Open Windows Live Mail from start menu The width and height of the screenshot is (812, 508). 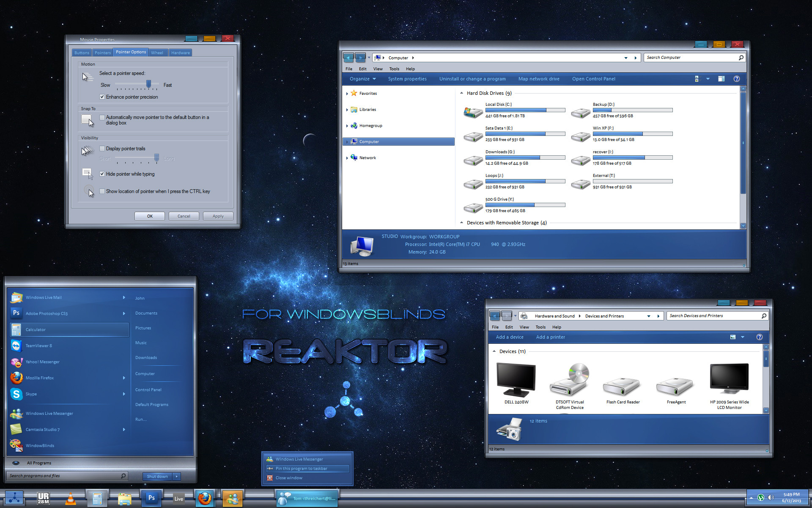click(69, 298)
